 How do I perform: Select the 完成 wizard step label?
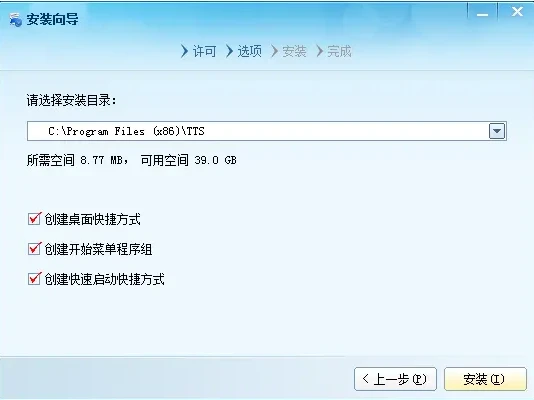coord(339,51)
